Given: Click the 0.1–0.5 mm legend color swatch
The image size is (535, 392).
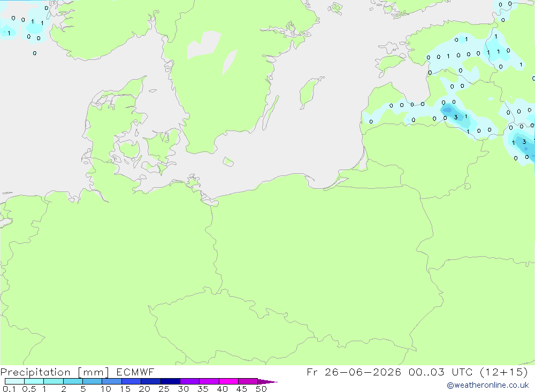Looking at the screenshot, I should point(14,381).
